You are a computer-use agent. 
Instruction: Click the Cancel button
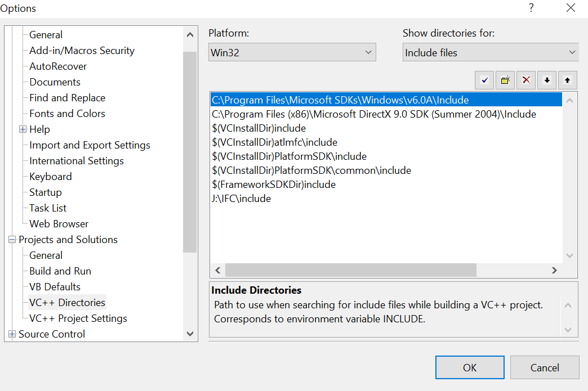click(545, 368)
